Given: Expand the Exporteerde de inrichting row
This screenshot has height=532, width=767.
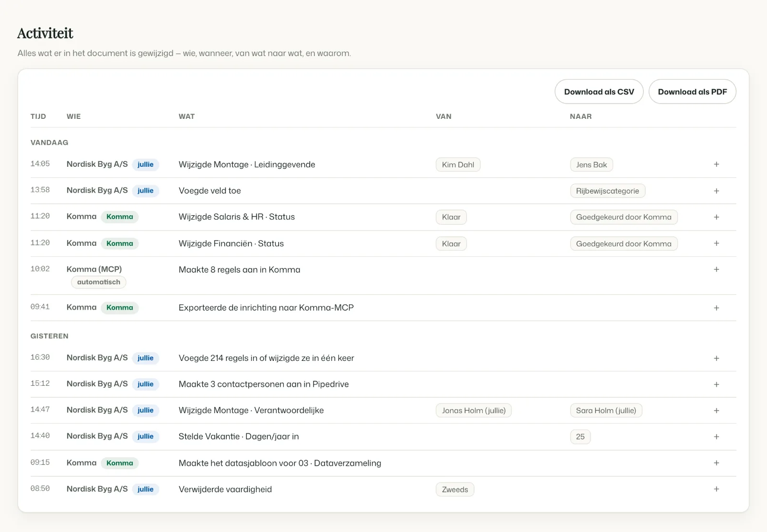Looking at the screenshot, I should click(716, 308).
